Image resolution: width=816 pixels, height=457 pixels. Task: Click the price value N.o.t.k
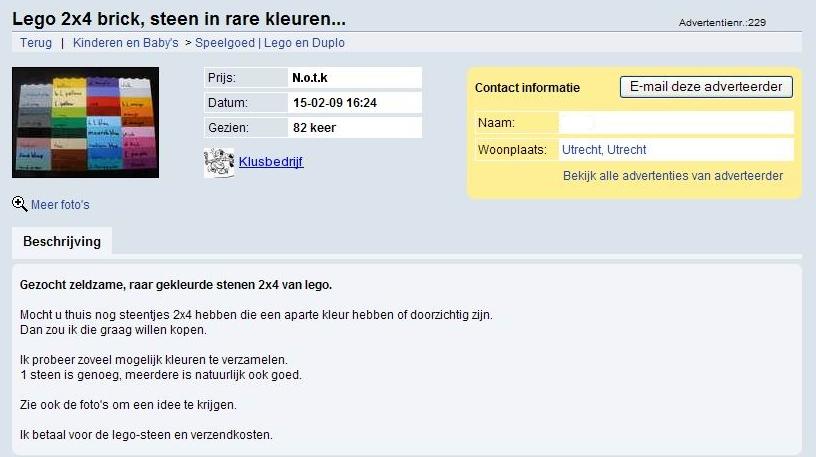(310, 78)
